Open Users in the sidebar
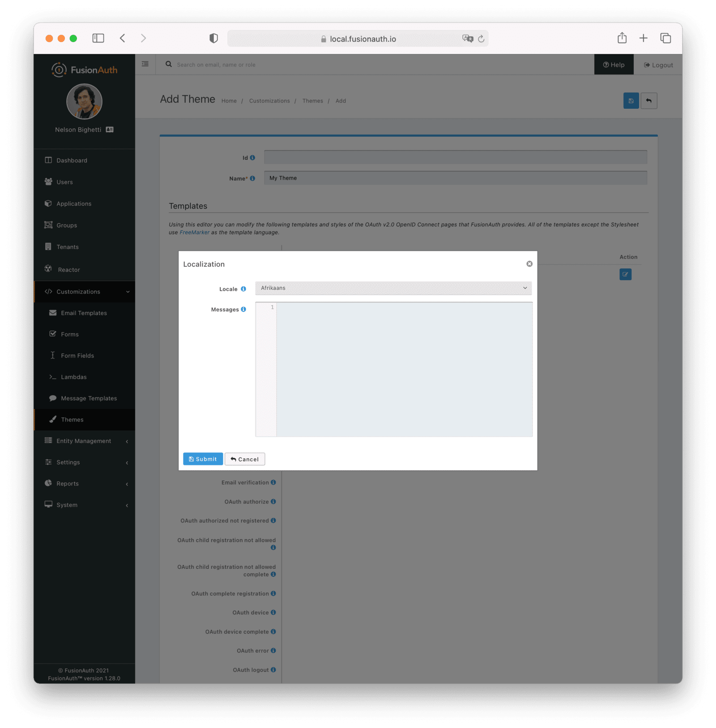The width and height of the screenshot is (716, 728). [85, 182]
